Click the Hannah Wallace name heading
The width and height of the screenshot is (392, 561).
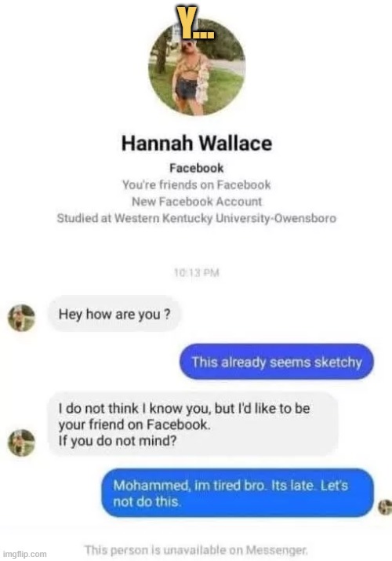click(197, 143)
